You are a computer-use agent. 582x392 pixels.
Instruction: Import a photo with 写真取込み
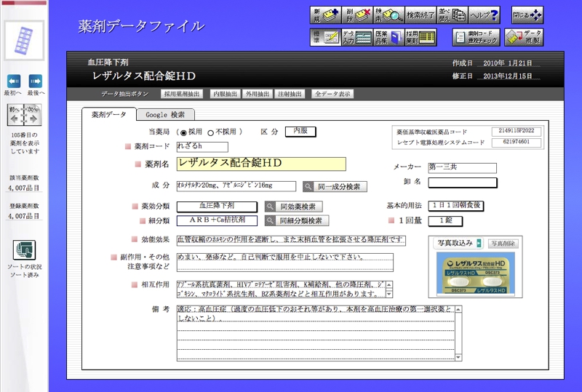[458, 243]
